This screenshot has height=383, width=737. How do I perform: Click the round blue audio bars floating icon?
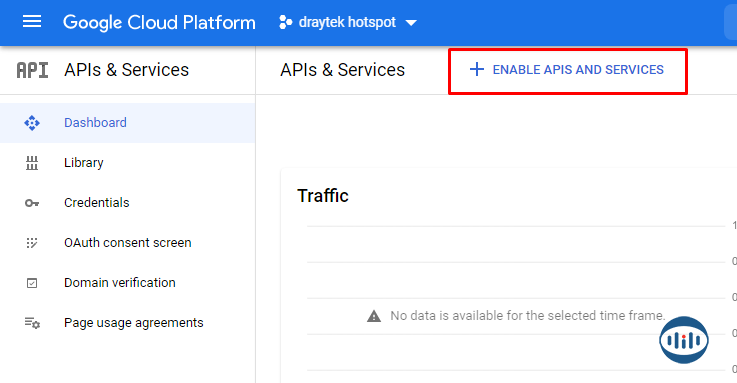pos(683,340)
